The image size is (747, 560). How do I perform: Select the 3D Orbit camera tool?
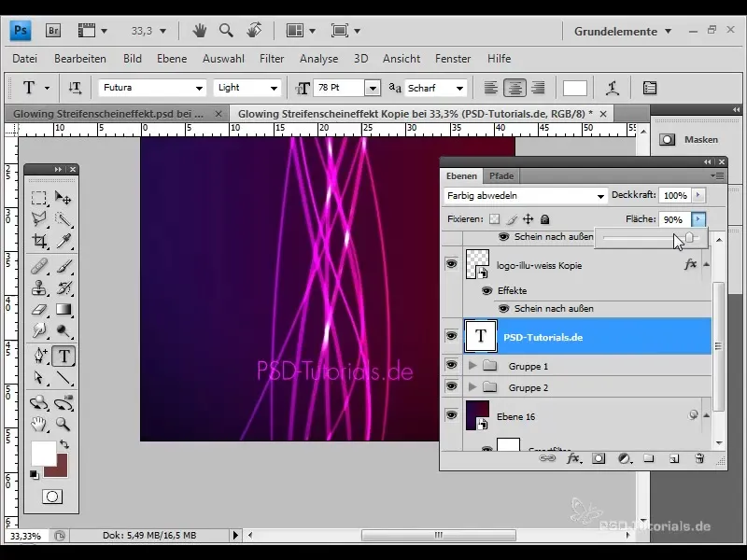coord(63,403)
